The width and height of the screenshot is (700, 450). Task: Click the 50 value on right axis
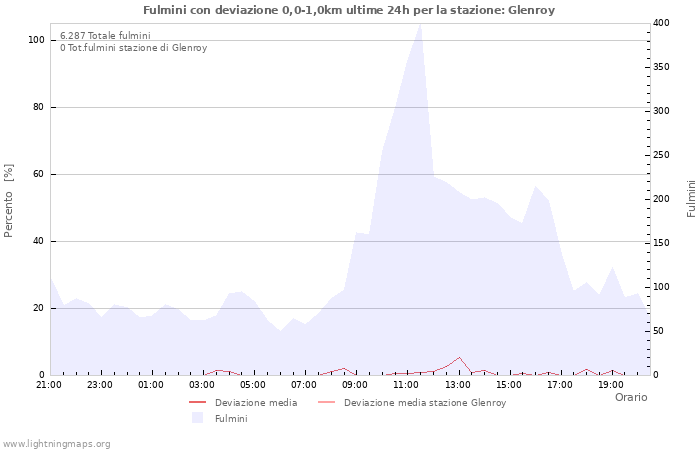(658, 331)
